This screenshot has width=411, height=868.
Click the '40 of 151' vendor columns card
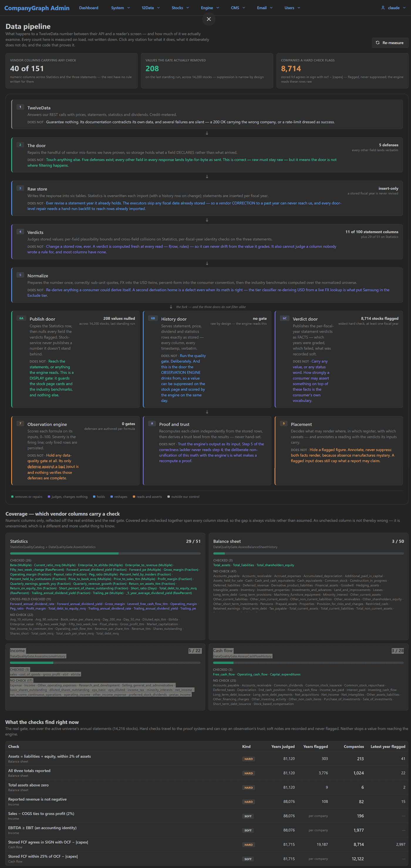click(x=71, y=70)
